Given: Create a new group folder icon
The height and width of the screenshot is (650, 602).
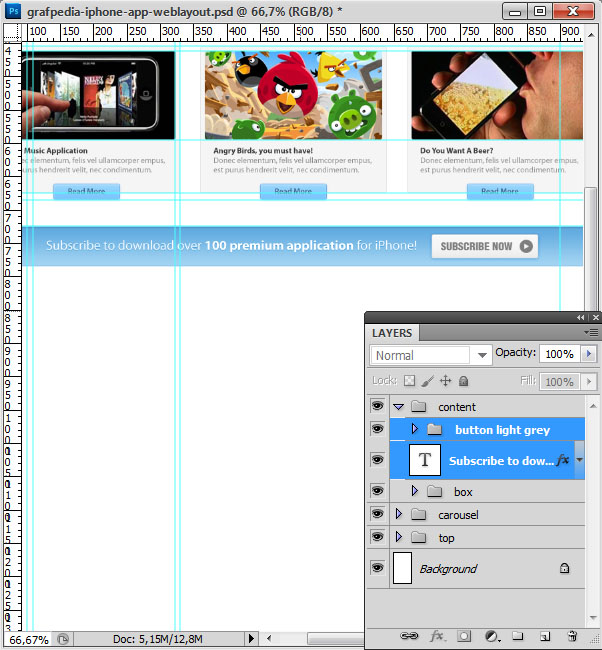Looking at the screenshot, I should 517,635.
